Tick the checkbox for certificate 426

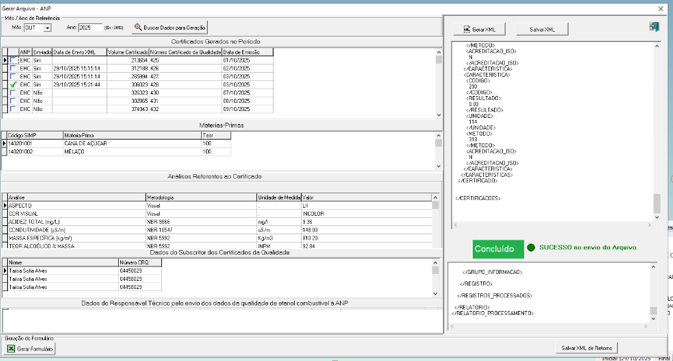[x=13, y=68]
